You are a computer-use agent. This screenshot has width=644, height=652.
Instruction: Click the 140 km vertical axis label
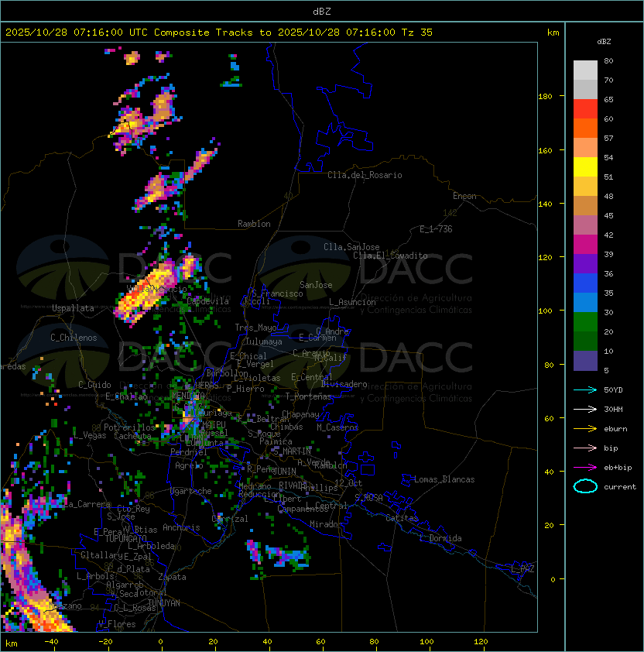[x=545, y=204]
